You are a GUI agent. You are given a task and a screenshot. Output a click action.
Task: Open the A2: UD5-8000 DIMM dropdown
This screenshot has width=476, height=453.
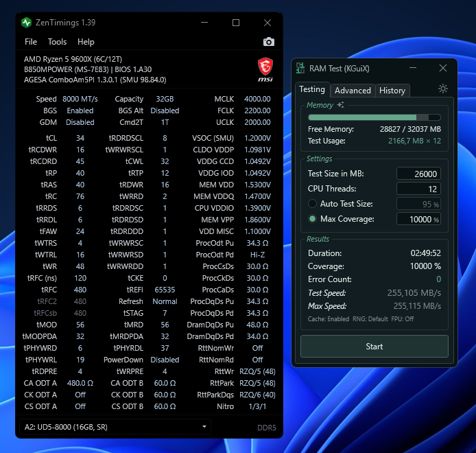[115, 427]
